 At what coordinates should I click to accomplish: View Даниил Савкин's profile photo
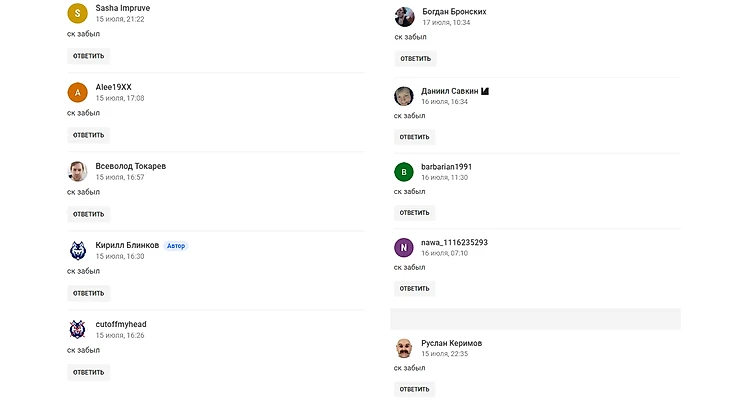click(x=404, y=96)
